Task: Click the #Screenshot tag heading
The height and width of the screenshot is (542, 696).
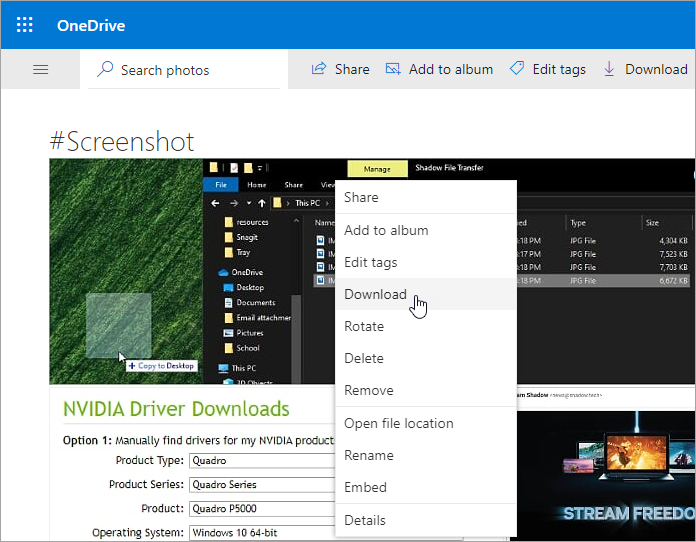Action: [122, 142]
